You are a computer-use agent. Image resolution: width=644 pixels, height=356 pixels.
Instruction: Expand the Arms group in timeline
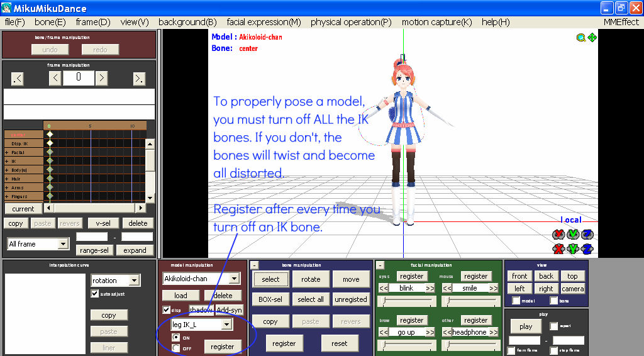[6, 187]
